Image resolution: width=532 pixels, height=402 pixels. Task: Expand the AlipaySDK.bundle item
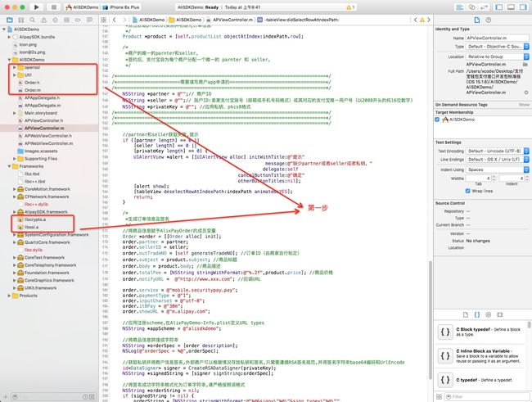pos(9,37)
